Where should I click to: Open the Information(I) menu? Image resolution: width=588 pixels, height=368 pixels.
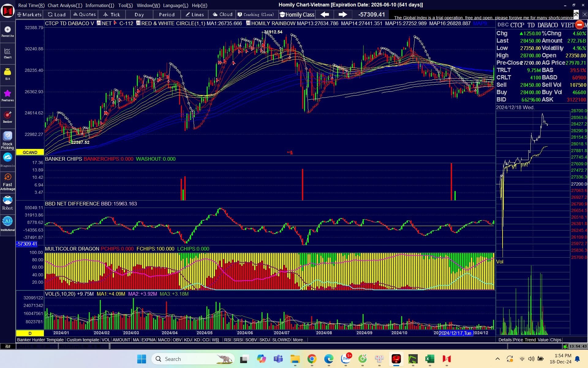tap(100, 5)
